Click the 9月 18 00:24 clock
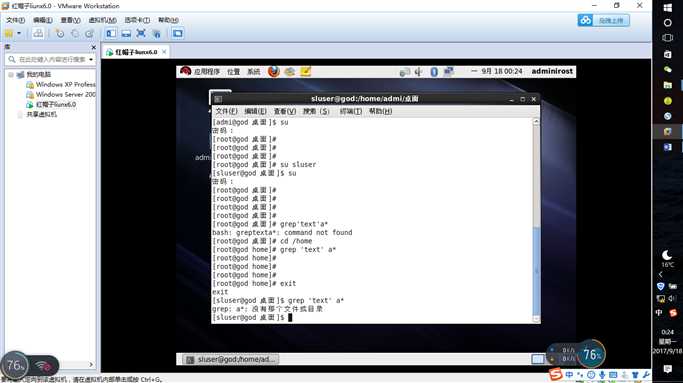The image size is (683, 383). tap(502, 71)
